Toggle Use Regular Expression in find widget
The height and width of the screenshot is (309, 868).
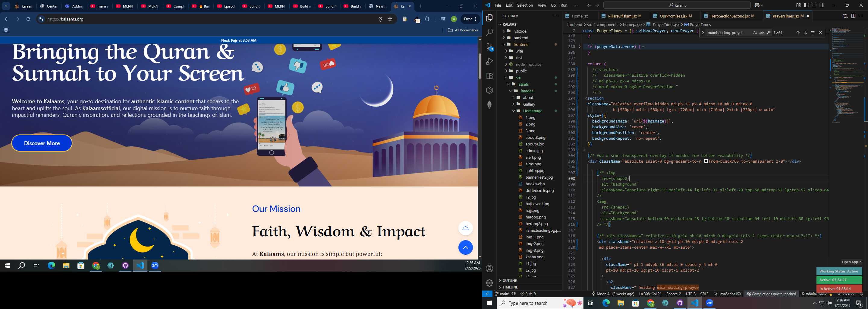(x=768, y=33)
